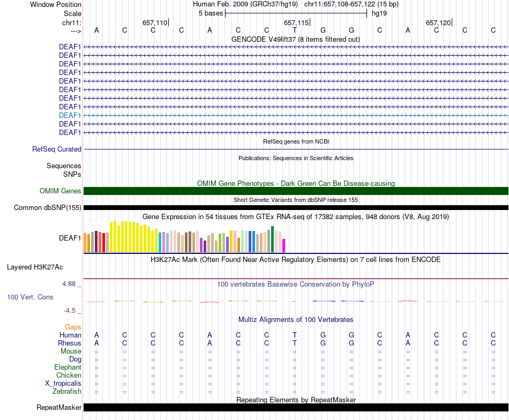This screenshot has width=509, height=420.
Task: Open the Layered H3K27Ac track label
Action: pyautogui.click(x=35, y=267)
